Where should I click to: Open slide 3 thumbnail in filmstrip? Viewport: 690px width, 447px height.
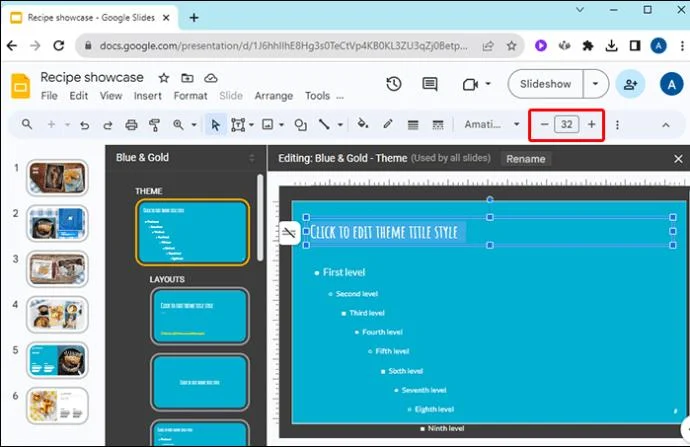57,269
